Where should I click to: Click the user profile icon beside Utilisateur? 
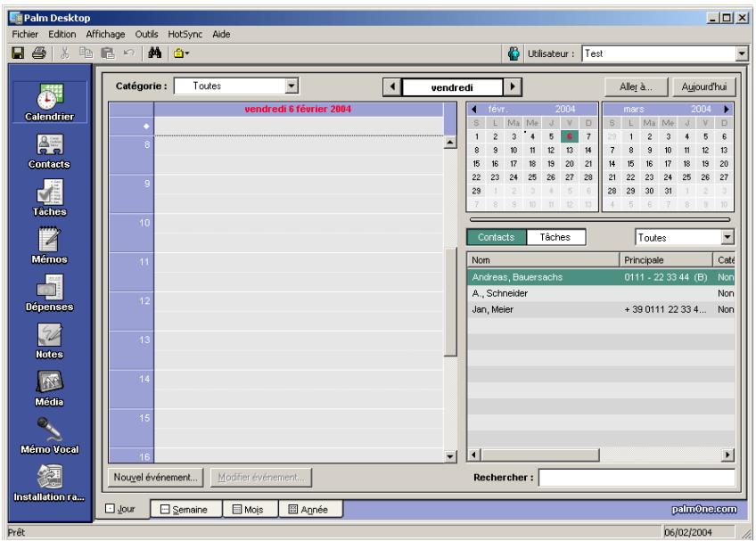tap(514, 53)
